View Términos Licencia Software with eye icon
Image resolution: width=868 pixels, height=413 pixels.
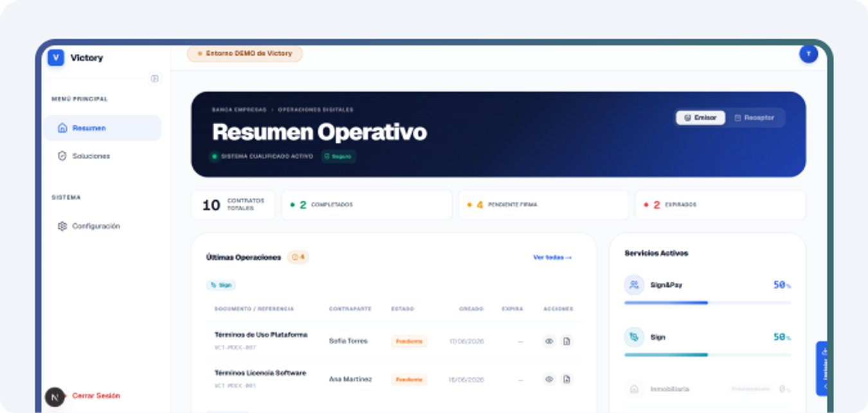[549, 380]
